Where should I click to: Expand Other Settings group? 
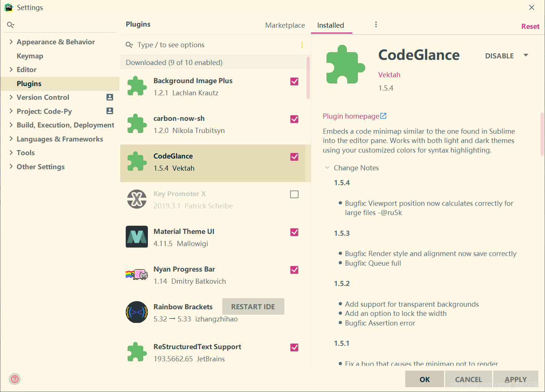click(11, 167)
